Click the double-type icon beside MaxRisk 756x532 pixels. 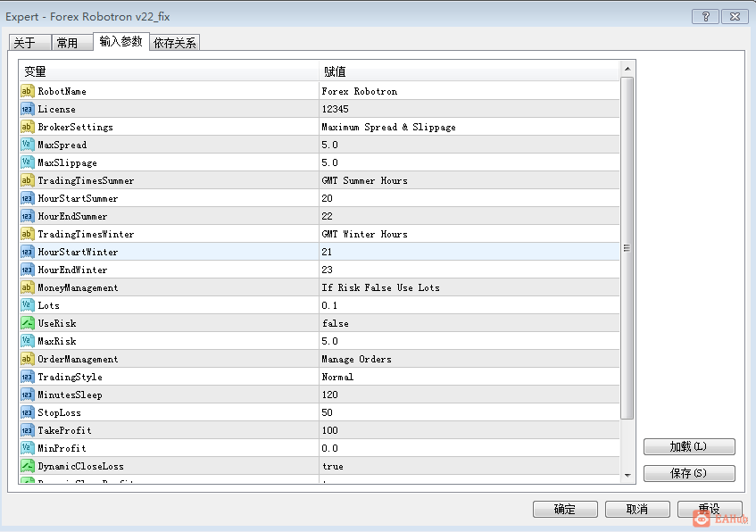click(28, 341)
